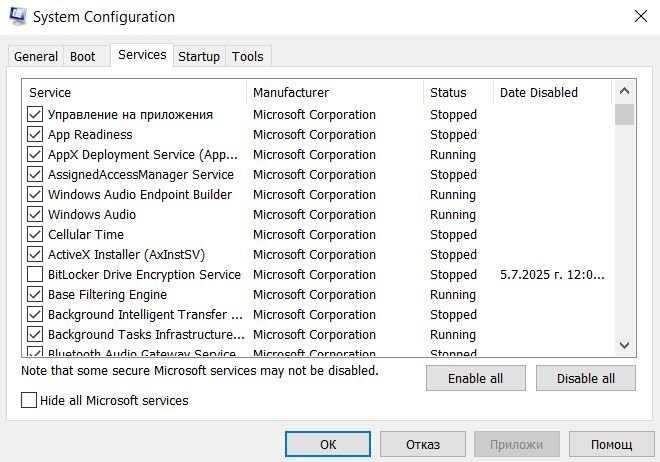Viewport: 660px width, 462px height.
Task: Toggle AssignedAccessManager Service checkbox
Action: [35, 175]
